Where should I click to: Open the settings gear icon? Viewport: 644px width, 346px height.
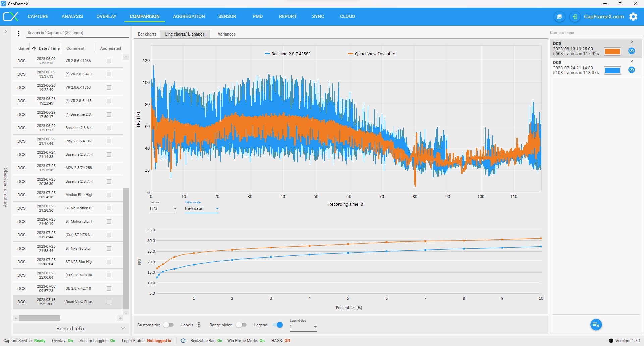(633, 17)
